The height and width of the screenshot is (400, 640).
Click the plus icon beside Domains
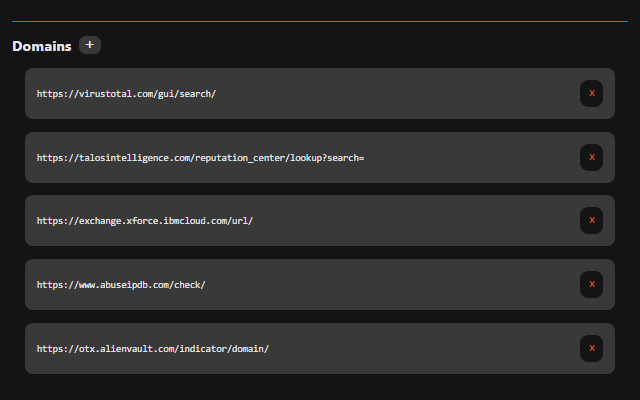tap(90, 45)
